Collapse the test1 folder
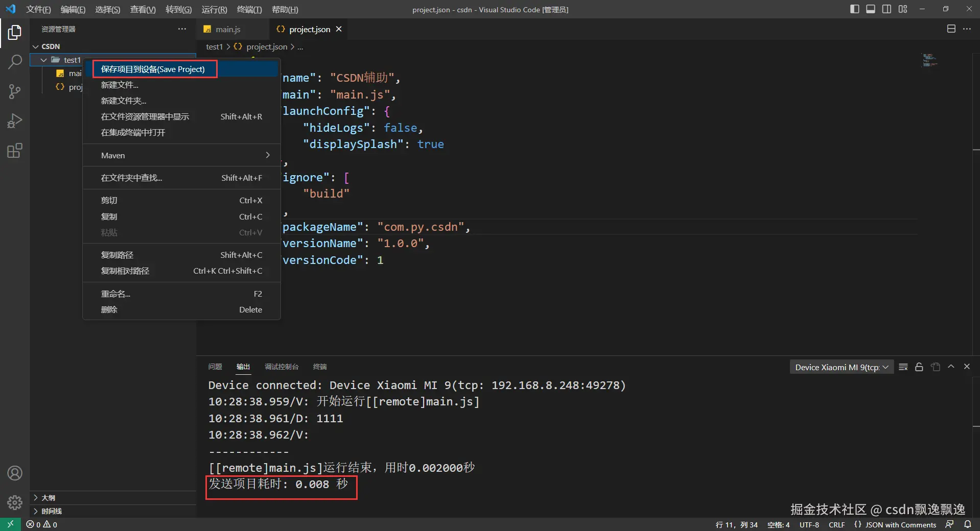Image resolution: width=980 pixels, height=531 pixels. pos(43,60)
